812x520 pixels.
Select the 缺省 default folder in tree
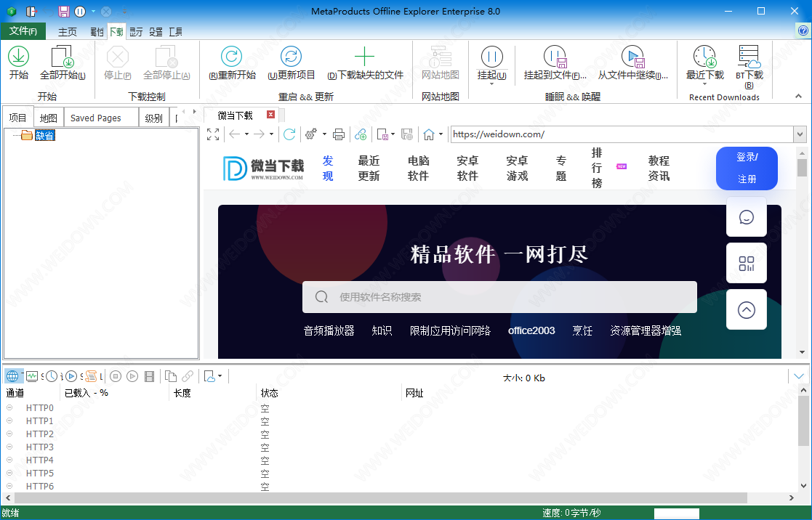click(45, 136)
